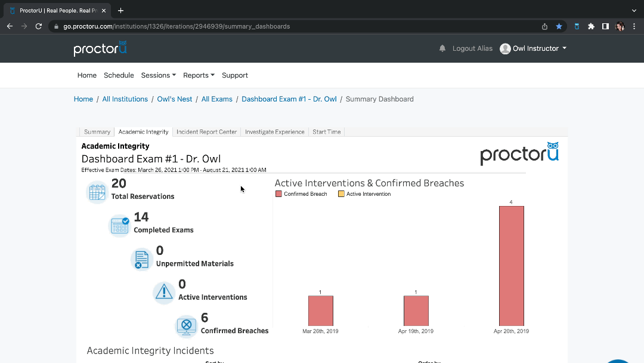Switch to the Start Time tab
644x363 pixels.
pos(327,132)
